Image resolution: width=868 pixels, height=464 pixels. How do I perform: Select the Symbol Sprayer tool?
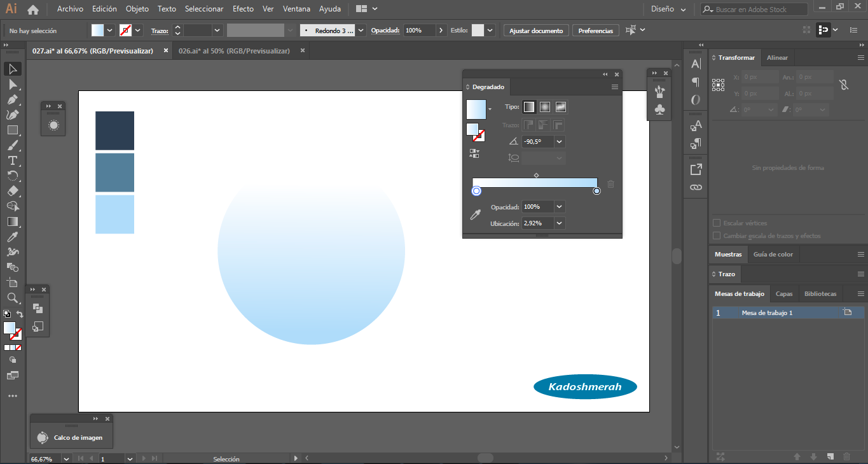[13, 252]
